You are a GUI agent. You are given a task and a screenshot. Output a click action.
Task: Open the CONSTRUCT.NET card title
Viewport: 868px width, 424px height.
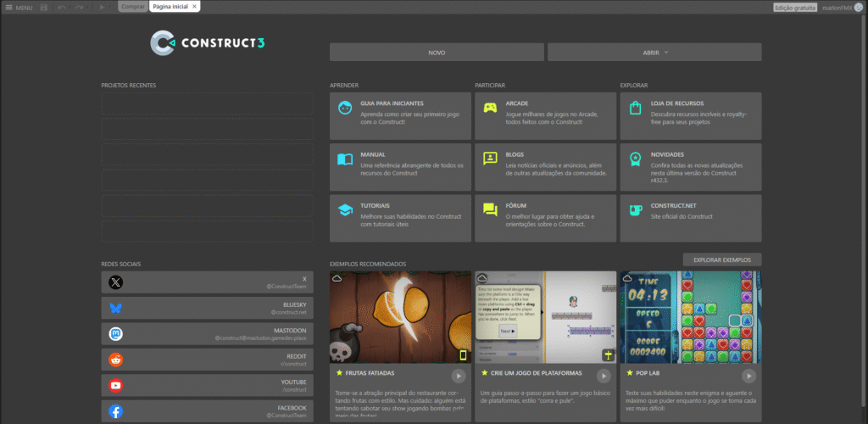pos(674,206)
